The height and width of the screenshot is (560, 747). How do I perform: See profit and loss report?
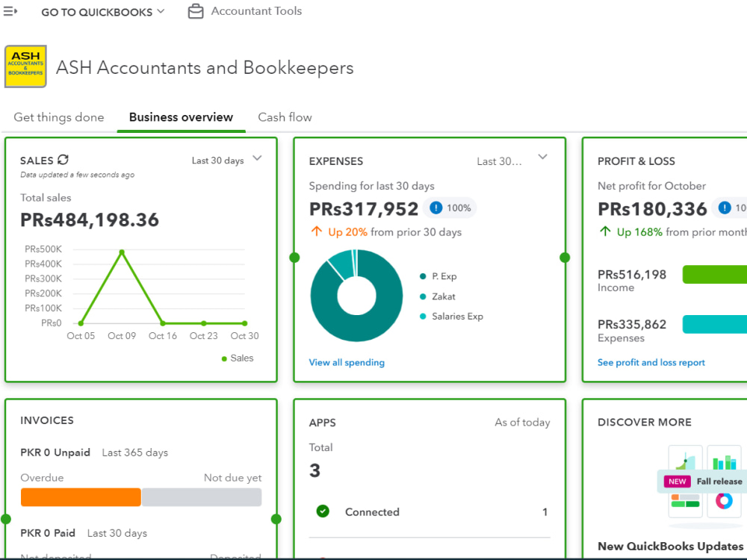click(651, 362)
